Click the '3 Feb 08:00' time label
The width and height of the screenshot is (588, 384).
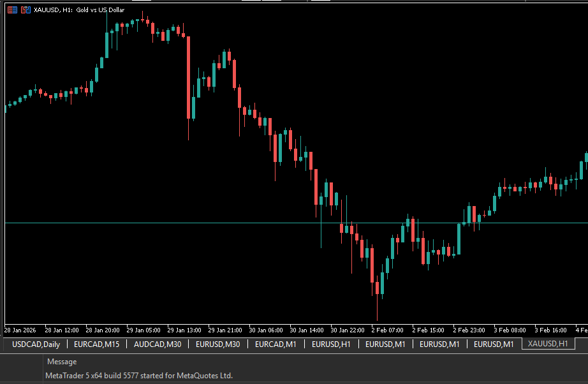click(x=510, y=330)
